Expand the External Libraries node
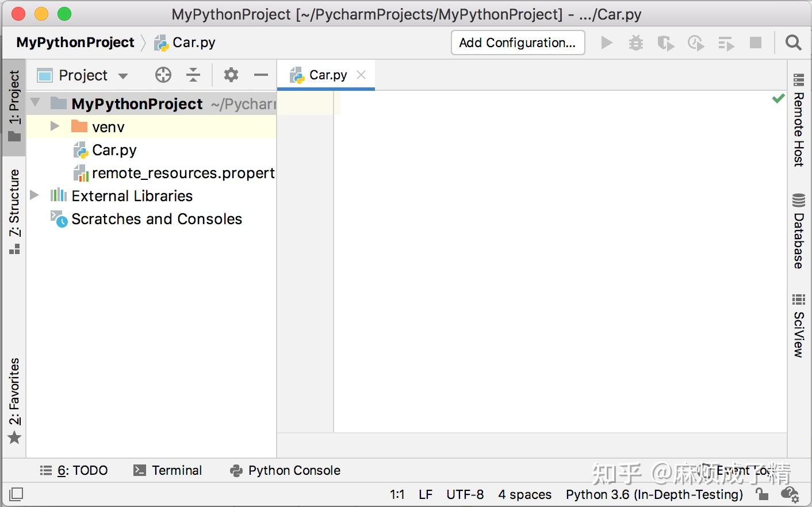Image resolution: width=812 pixels, height=507 pixels. coord(35,195)
